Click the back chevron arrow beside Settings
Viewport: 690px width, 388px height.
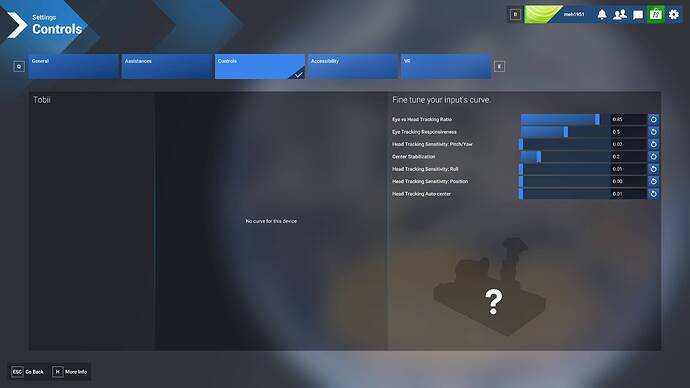[17, 25]
